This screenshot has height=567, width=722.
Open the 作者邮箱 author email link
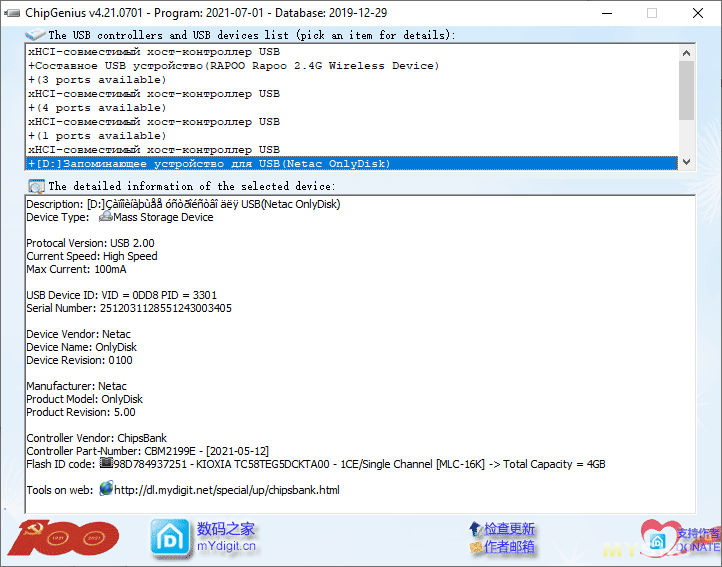[509, 547]
